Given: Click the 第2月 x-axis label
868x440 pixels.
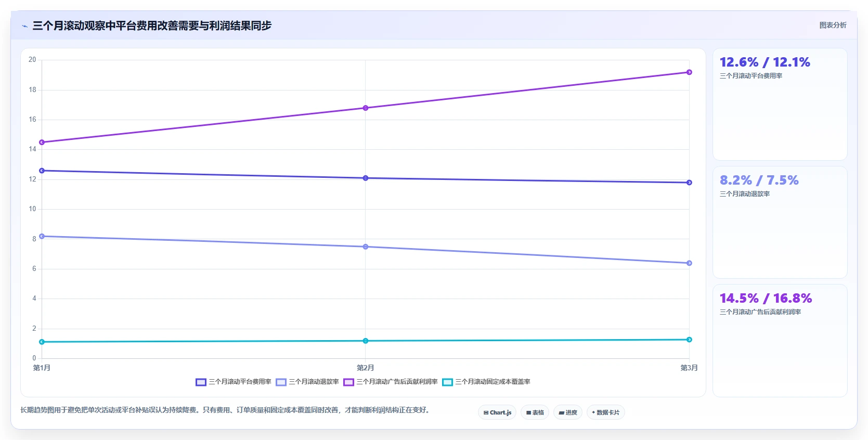Looking at the screenshot, I should [x=366, y=368].
